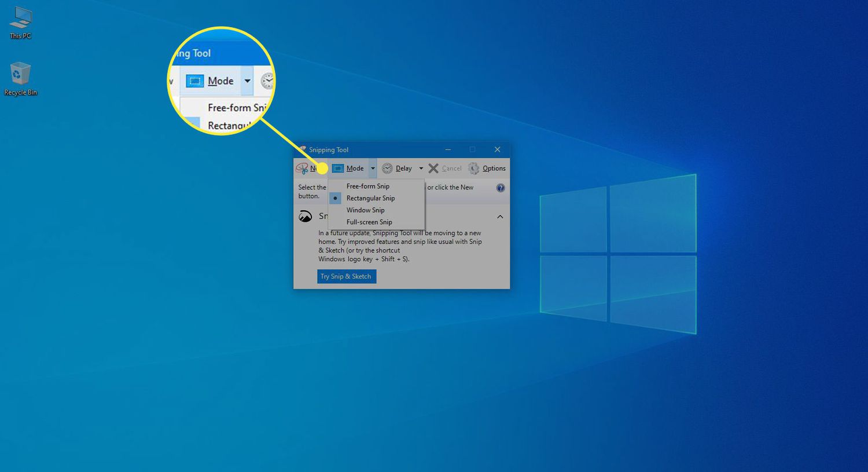Viewport: 868px width, 472px height.
Task: Click the Delay clock icon
Action: [387, 169]
